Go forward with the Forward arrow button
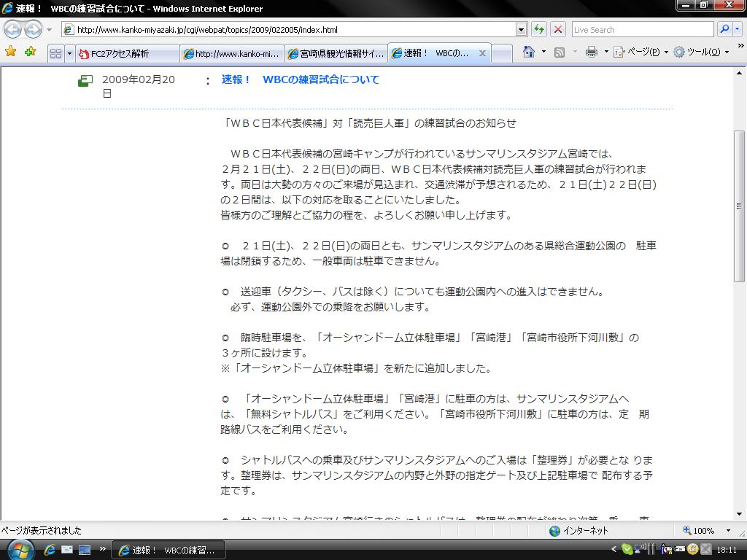Screen dimensions: 747x560 (x=33, y=29)
